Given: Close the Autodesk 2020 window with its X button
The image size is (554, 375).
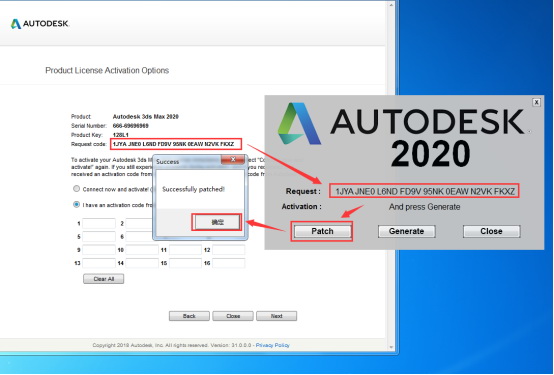Looking at the screenshot, I should (536, 102).
